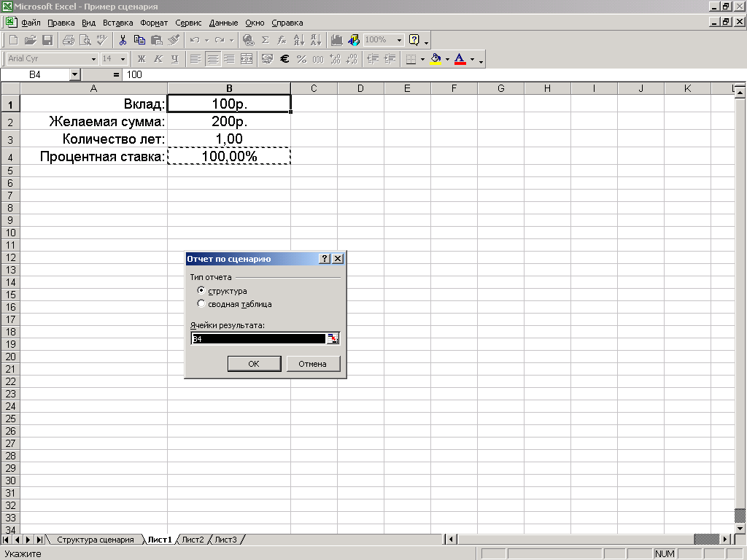This screenshot has width=747, height=560.
Task: Open the Fill Color dropdown arrow
Action: [x=447, y=58]
